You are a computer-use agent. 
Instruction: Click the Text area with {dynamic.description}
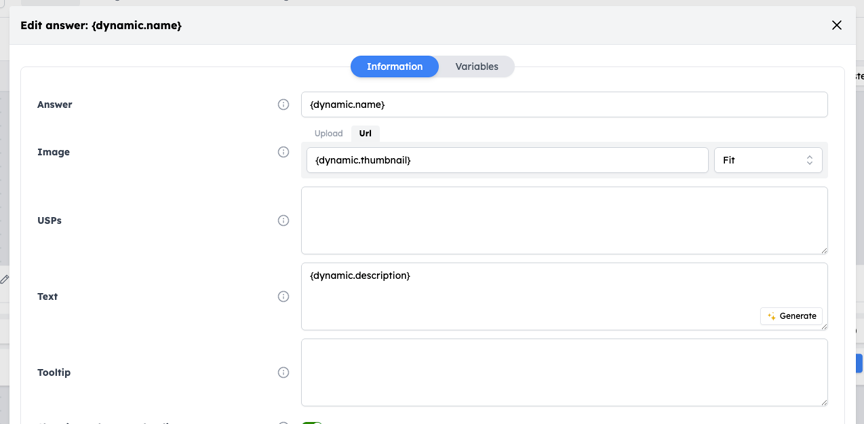click(x=564, y=297)
